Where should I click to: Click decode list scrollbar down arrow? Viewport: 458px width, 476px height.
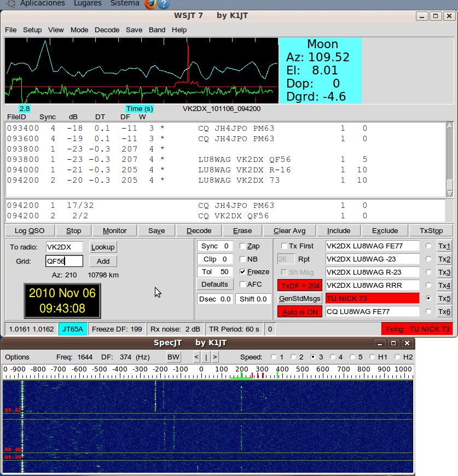pyautogui.click(x=450, y=194)
